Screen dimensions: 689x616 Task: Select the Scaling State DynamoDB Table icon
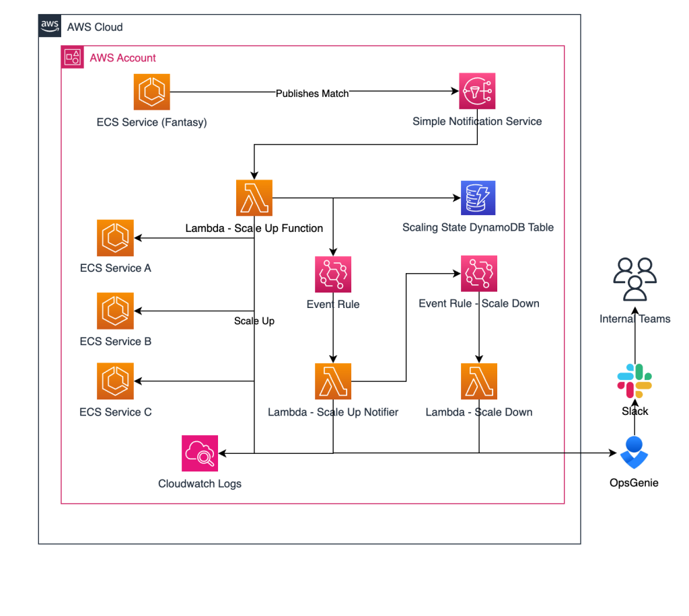click(478, 198)
